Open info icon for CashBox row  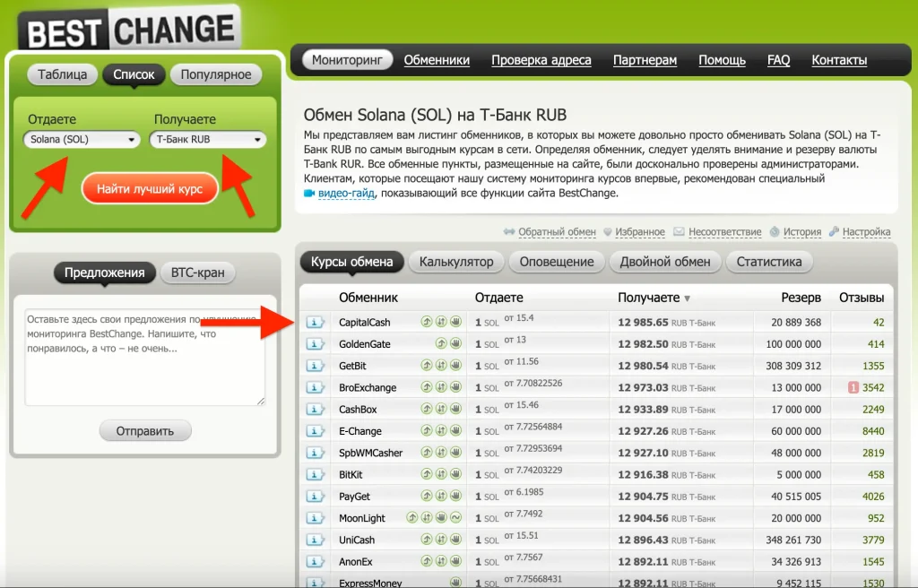(x=315, y=409)
